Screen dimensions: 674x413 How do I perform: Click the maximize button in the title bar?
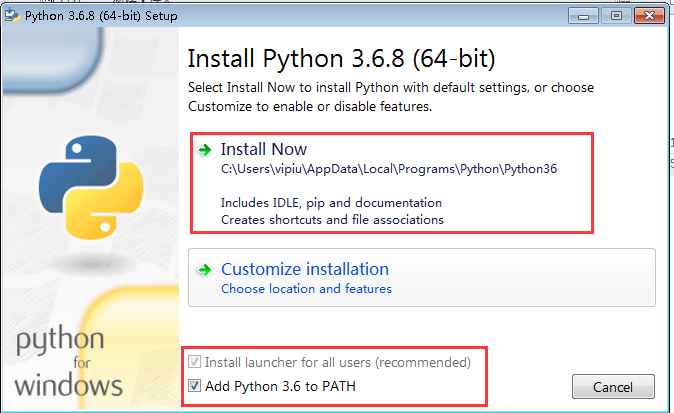615,15
